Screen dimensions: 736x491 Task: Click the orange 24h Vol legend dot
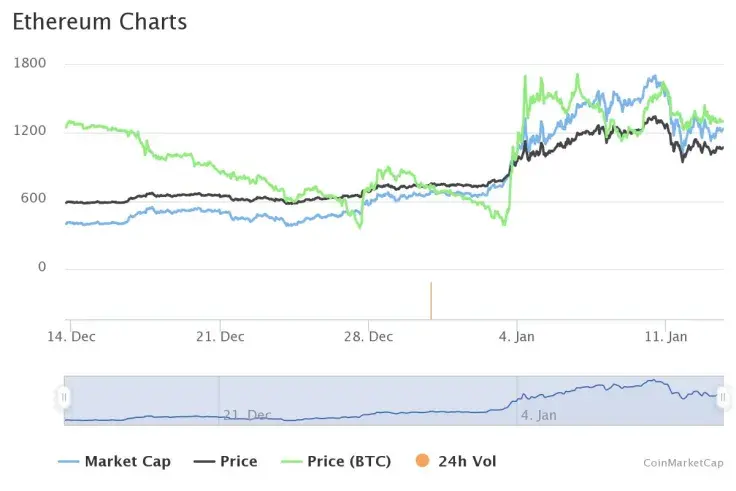(x=421, y=461)
